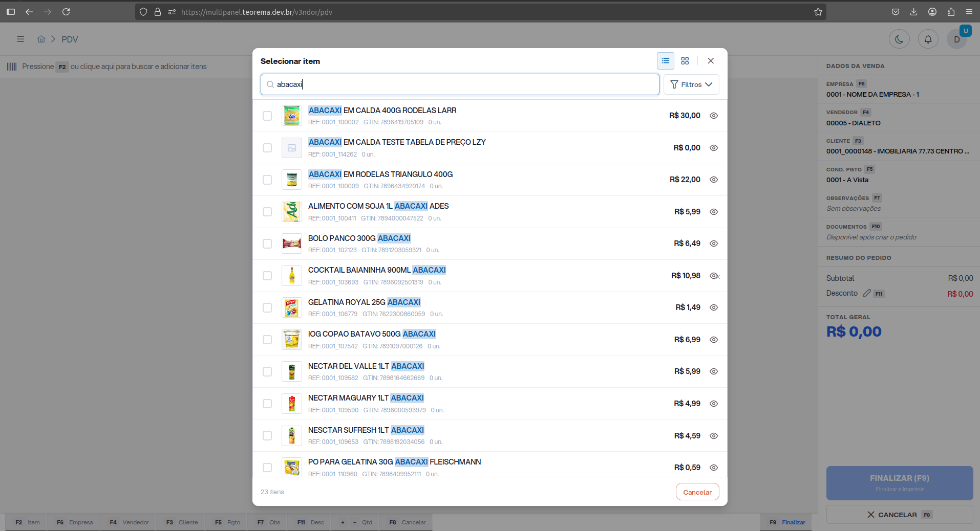
Task: Edit discount with pencil icon
Action: 866,294
